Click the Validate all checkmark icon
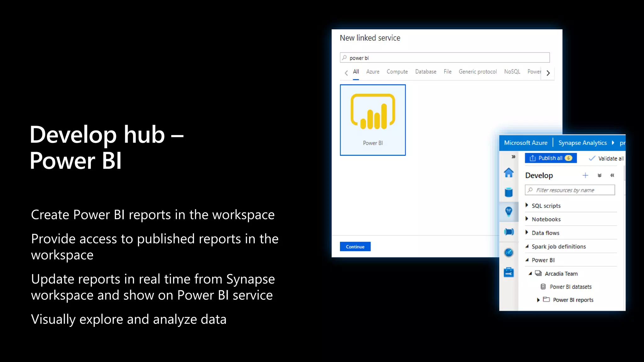The height and width of the screenshot is (362, 644). 592,158
